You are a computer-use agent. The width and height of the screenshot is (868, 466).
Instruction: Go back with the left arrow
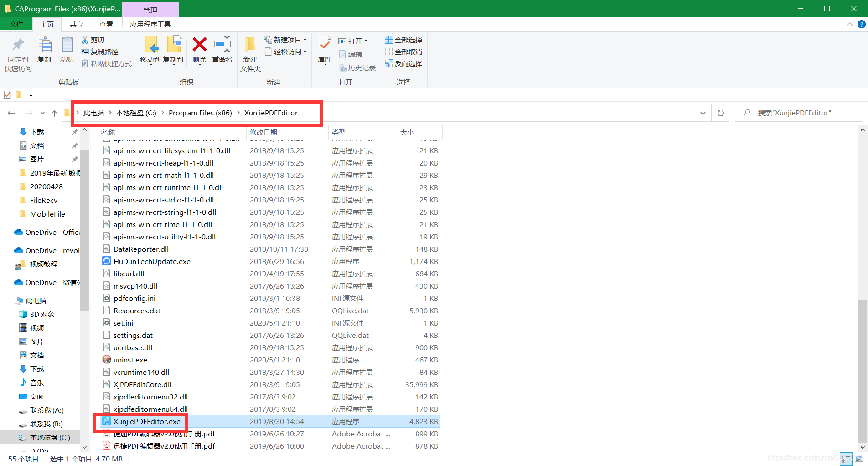[x=11, y=113]
